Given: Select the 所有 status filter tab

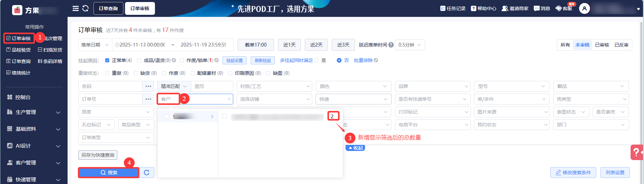Looking at the screenshot, I should (565, 45).
